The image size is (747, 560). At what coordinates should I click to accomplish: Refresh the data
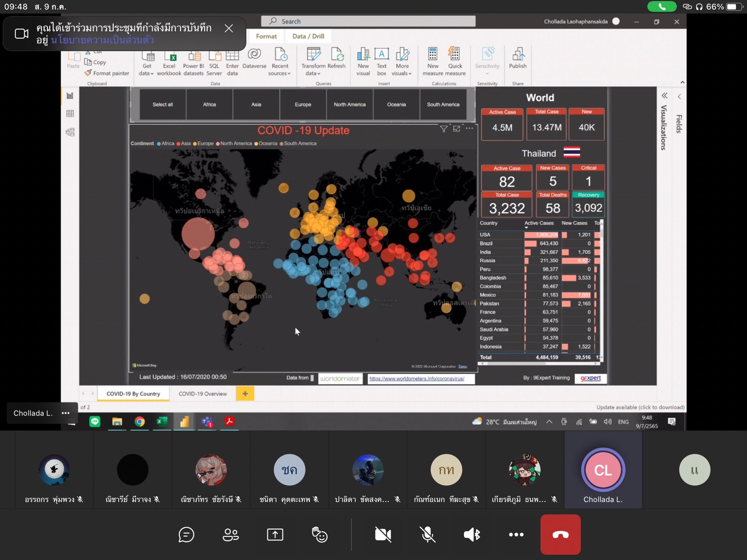click(337, 59)
